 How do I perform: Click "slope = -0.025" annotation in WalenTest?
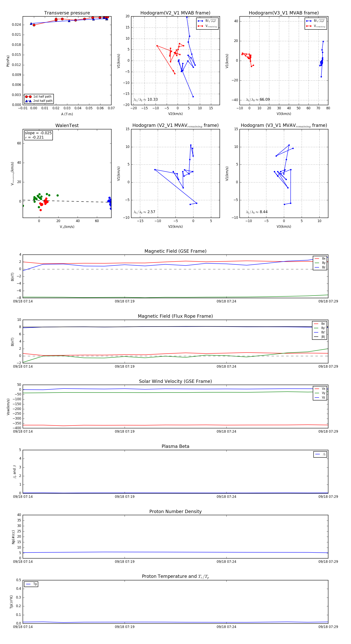38,133
